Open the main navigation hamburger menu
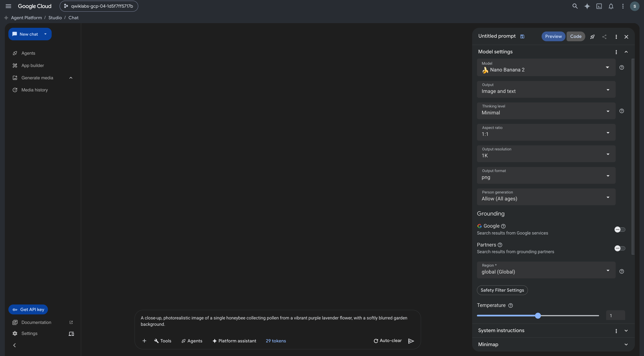 tap(8, 6)
